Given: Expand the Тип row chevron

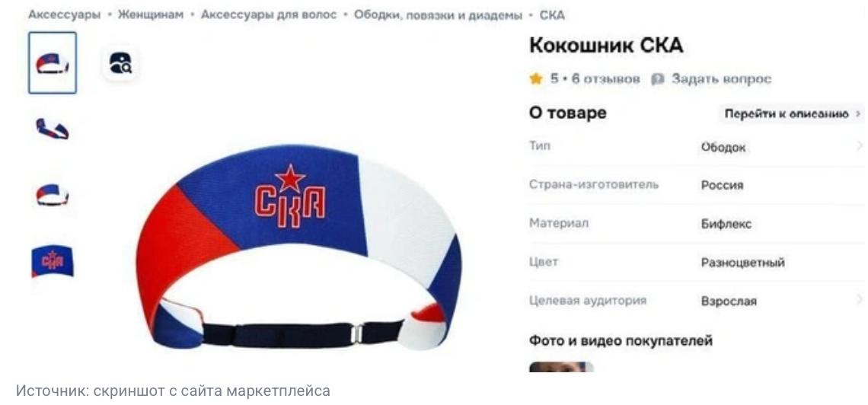Looking at the screenshot, I should (x=859, y=146).
